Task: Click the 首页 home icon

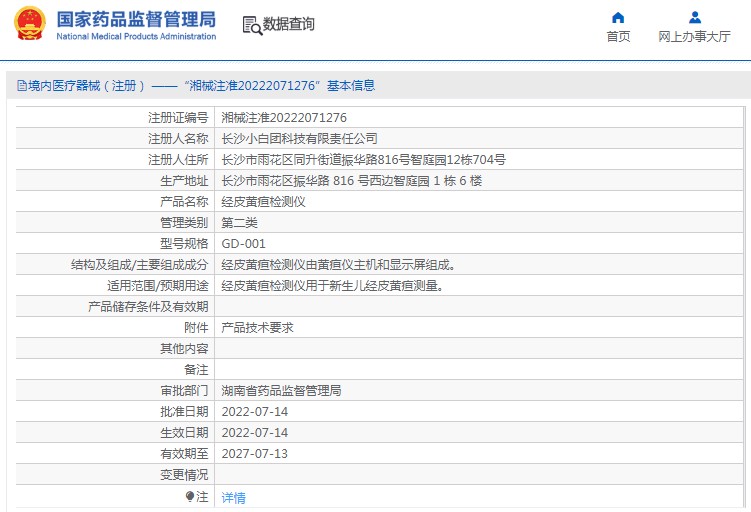Action: [x=618, y=18]
